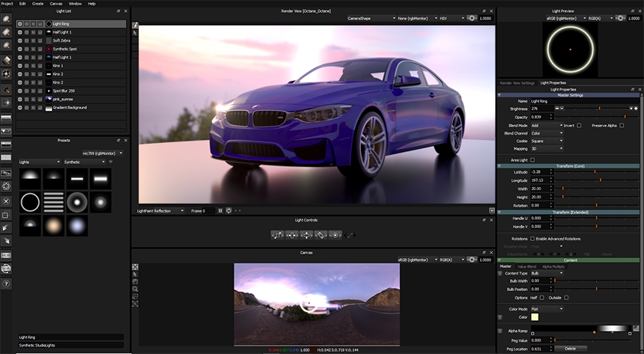
Task: Select the zoom magnifier tool in Canvas toolbar
Action: point(135,289)
